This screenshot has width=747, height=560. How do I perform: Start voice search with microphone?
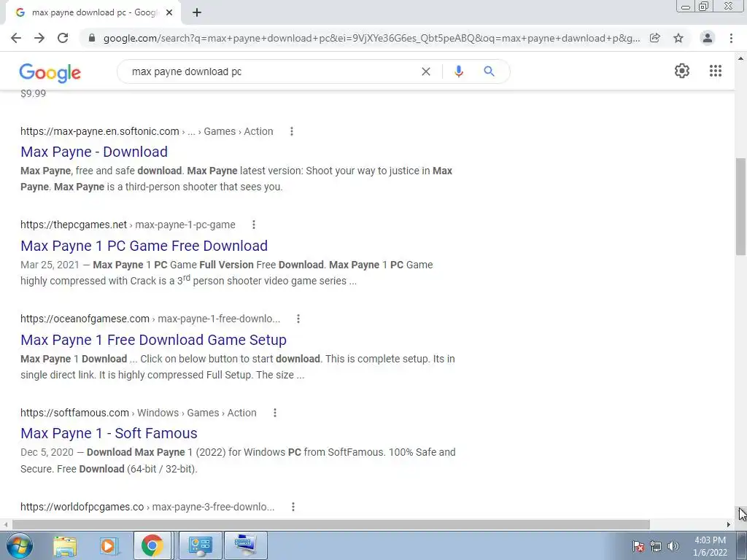coord(459,71)
